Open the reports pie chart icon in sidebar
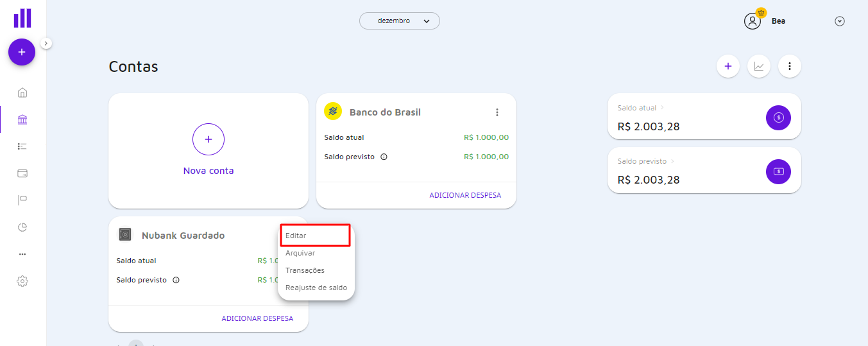Image resolution: width=868 pixels, height=346 pixels. 22,227
